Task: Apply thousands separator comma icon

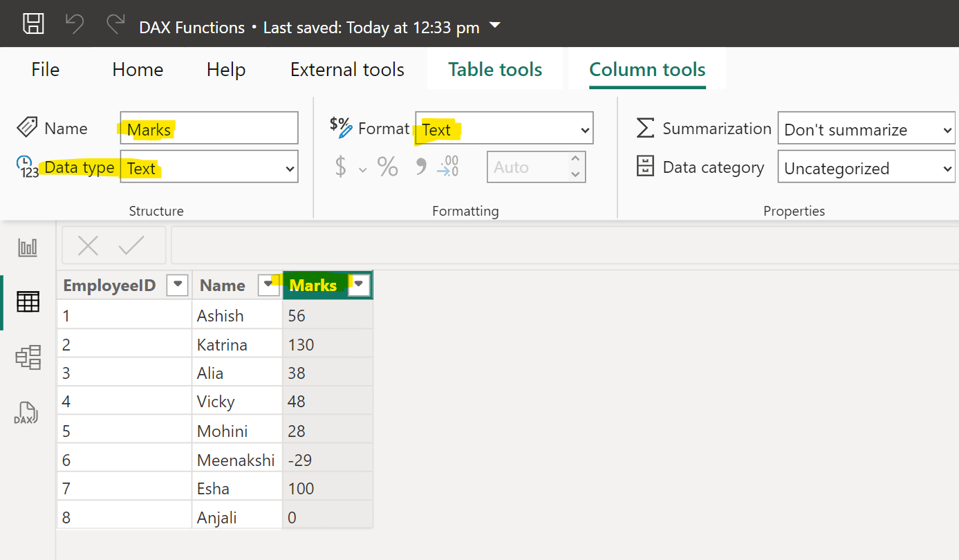Action: 420,167
